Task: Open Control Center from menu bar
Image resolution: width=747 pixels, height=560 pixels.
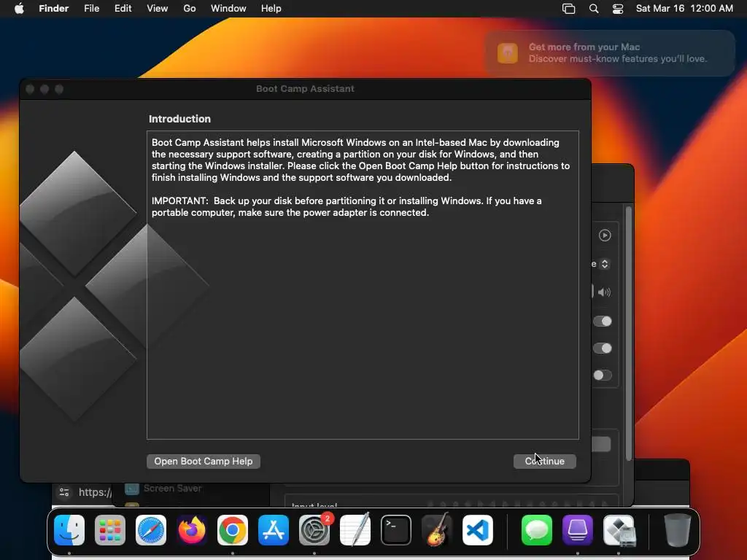Action: [x=618, y=9]
